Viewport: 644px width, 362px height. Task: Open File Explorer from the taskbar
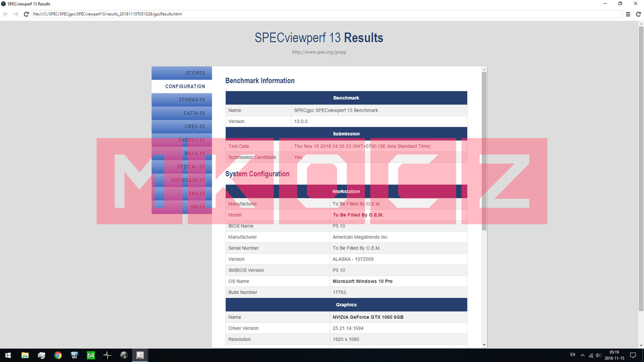point(25,355)
